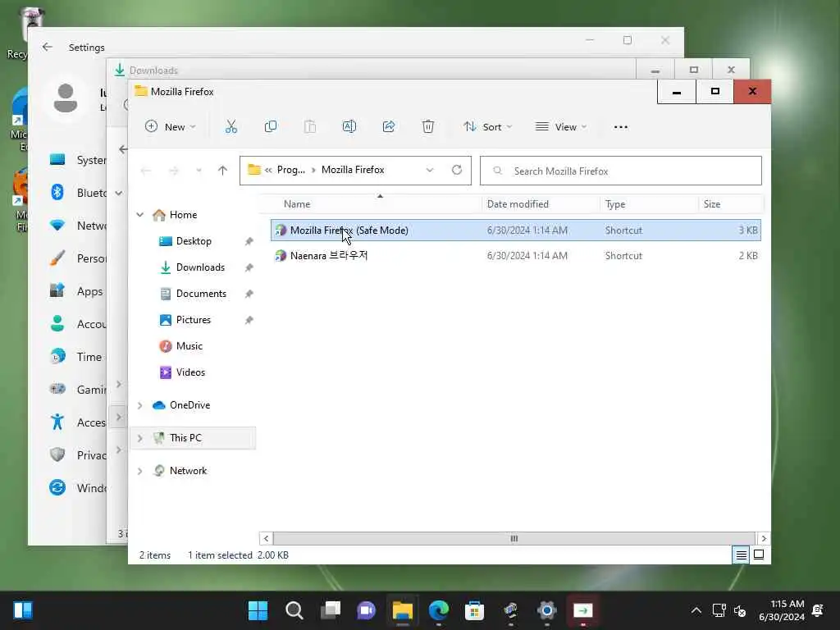840x630 pixels.
Task: Open the See more ellipsis menu
Action: tap(620, 127)
